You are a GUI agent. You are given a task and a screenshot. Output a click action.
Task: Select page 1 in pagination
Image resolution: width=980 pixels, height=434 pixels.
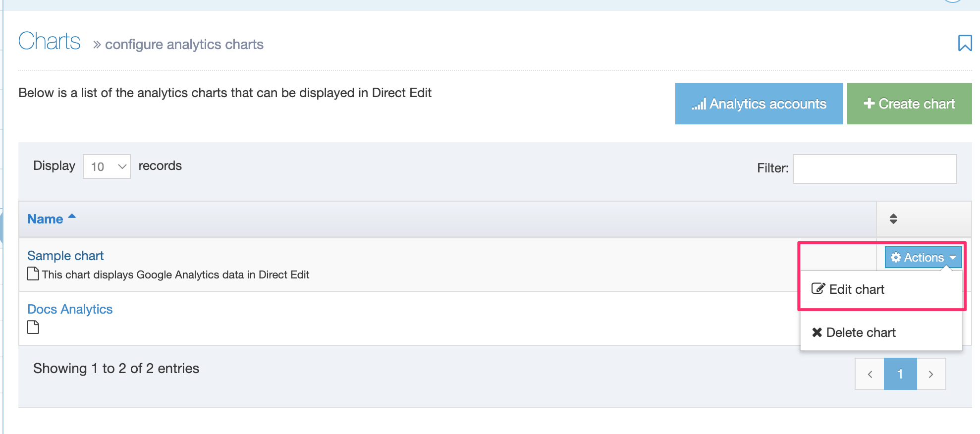coord(900,374)
